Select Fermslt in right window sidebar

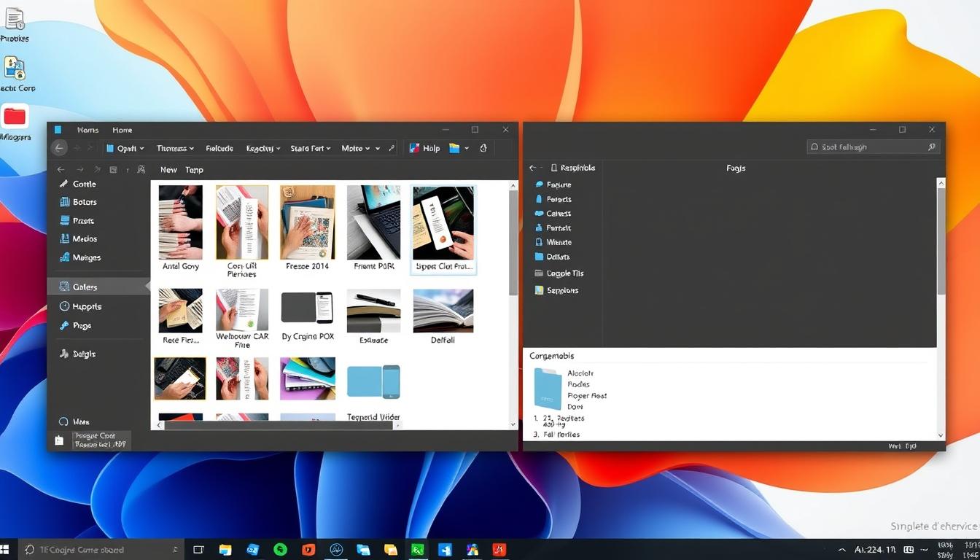553,228
